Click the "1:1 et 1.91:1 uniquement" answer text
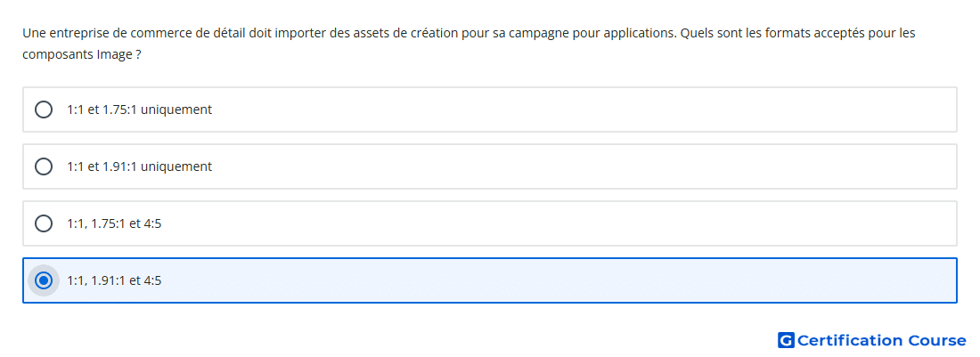 click(139, 166)
